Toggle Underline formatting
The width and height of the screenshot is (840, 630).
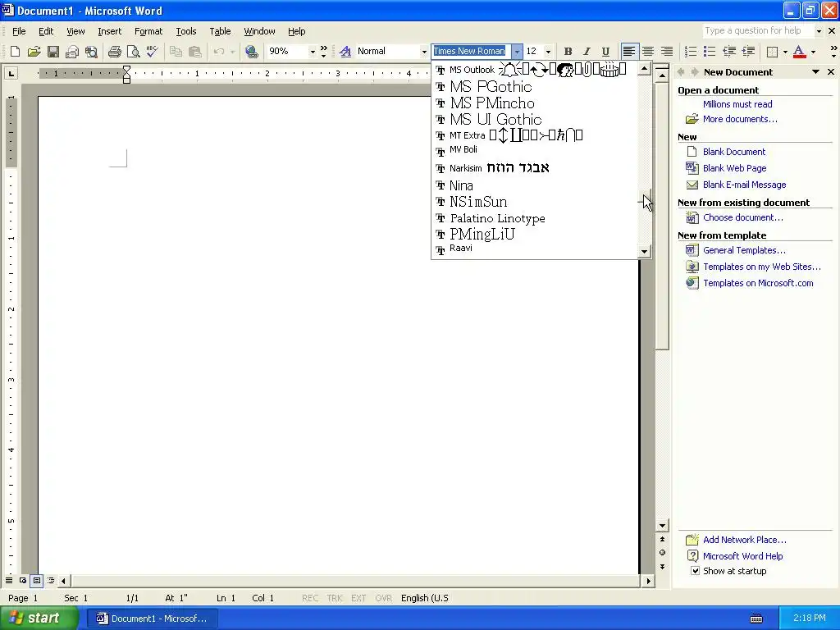point(605,52)
